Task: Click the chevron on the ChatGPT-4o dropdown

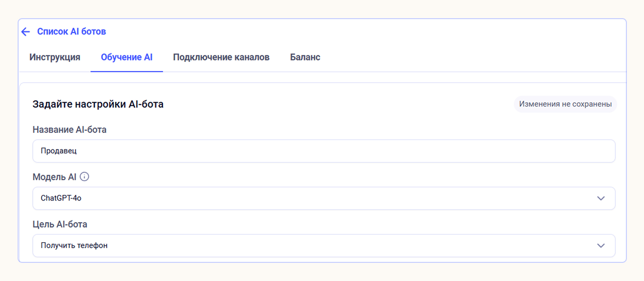Action: tap(601, 198)
